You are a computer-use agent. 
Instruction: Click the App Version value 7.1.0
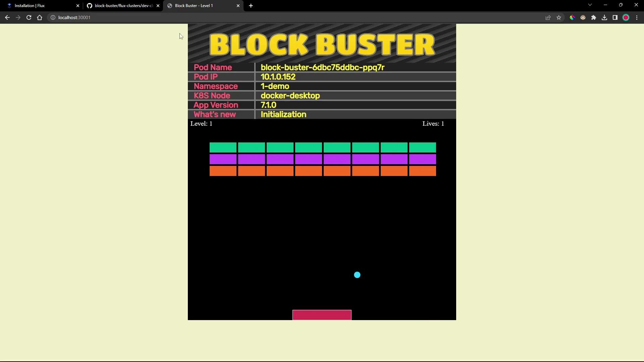(268, 105)
